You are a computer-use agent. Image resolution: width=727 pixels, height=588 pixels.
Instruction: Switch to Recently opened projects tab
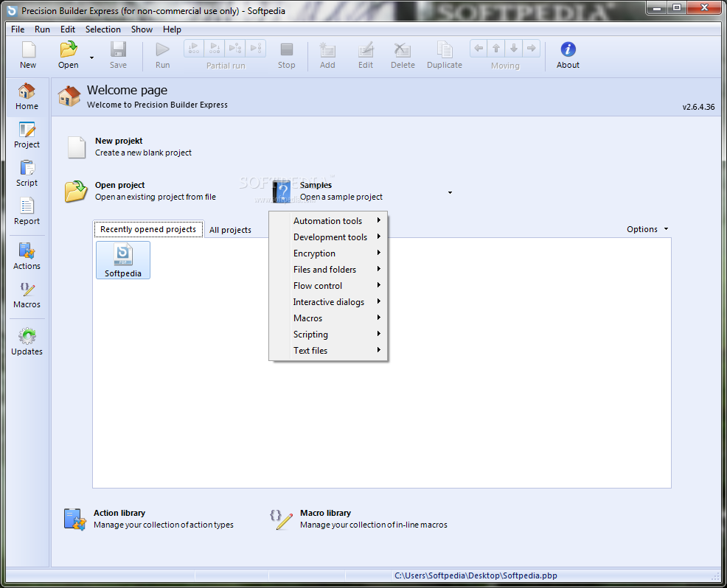coord(148,229)
